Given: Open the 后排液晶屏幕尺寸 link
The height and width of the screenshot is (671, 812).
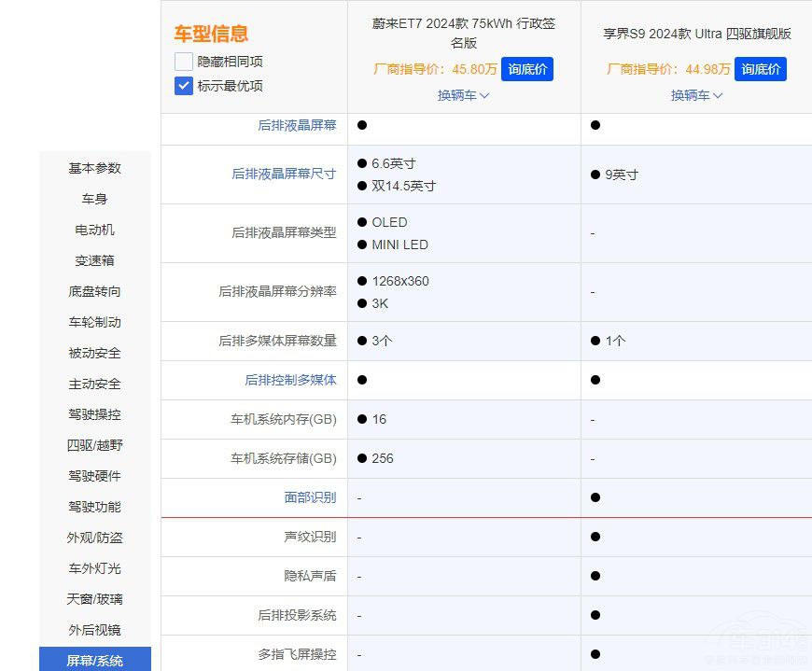Looking at the screenshot, I should 284,175.
